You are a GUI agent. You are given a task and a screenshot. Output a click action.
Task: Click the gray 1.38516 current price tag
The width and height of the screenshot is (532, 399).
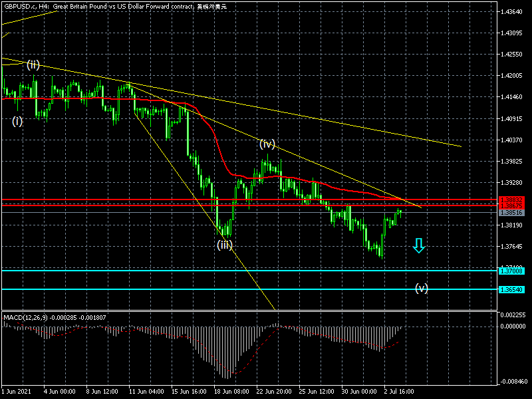tap(511, 213)
